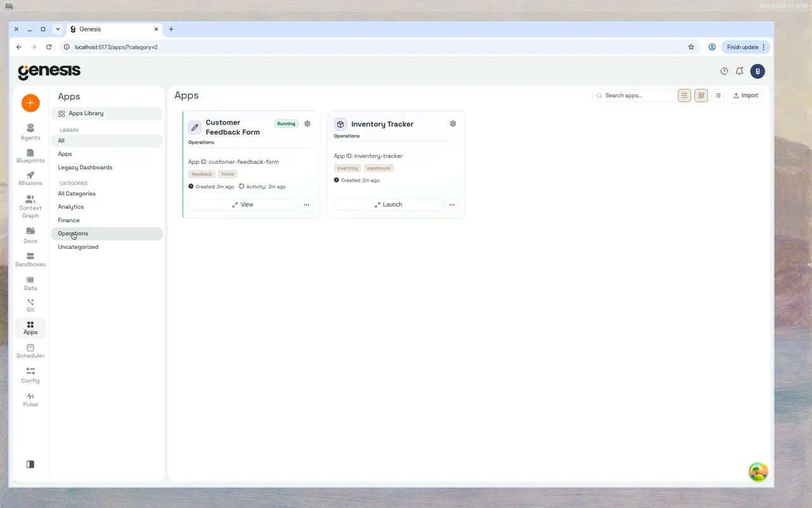Navigate to Docs in the sidebar
The height and width of the screenshot is (508, 812).
30,236
